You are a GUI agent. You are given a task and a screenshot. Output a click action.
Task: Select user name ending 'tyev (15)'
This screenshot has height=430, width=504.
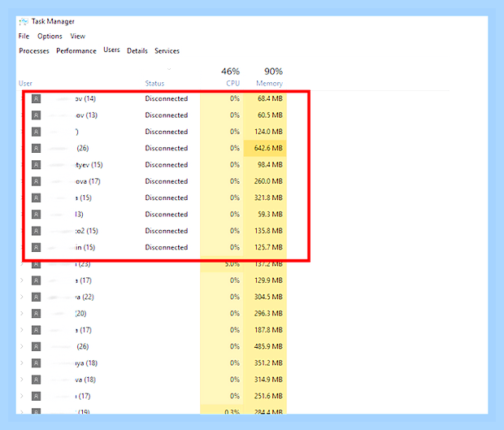(89, 165)
